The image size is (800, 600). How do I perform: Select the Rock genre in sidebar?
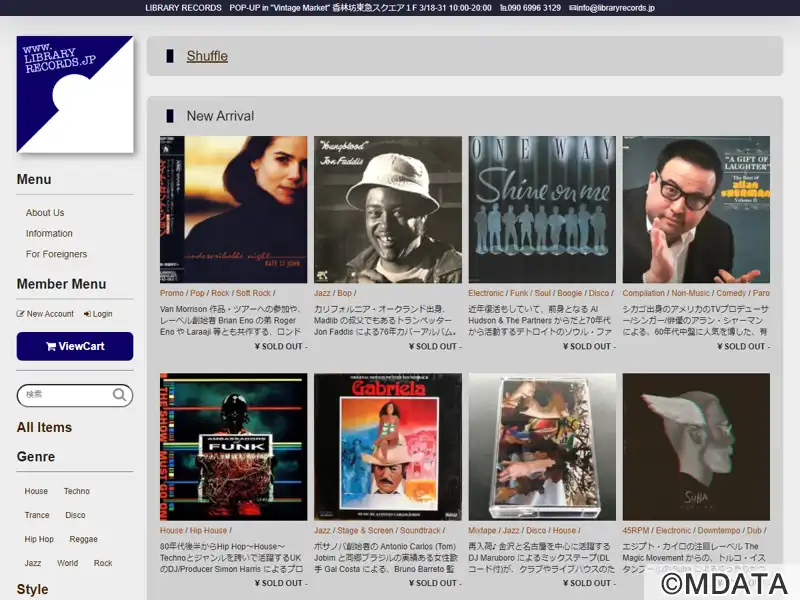pos(103,563)
